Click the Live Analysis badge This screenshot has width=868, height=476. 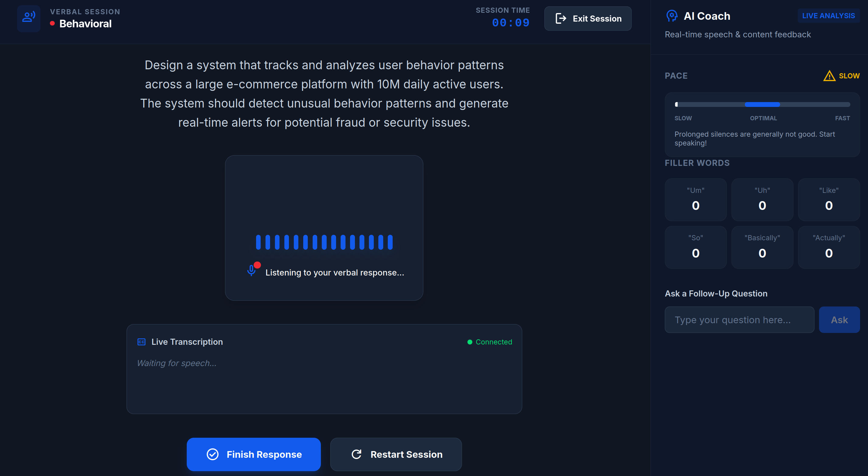[828, 16]
